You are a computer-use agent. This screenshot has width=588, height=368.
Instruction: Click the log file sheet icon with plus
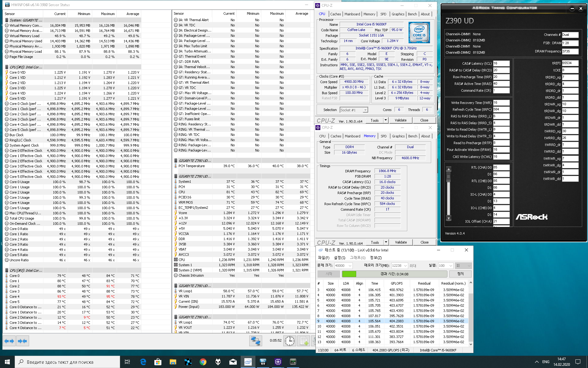304,341
